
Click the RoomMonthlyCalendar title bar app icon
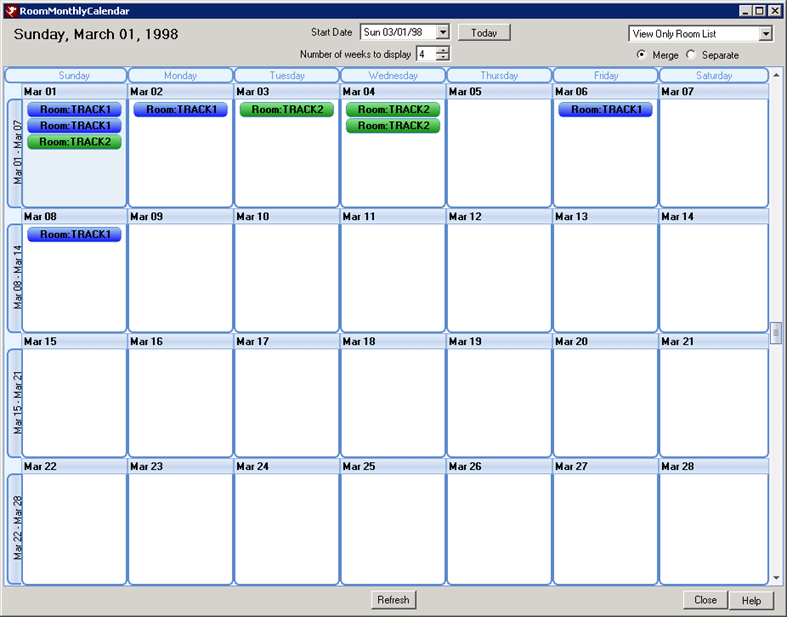11,10
